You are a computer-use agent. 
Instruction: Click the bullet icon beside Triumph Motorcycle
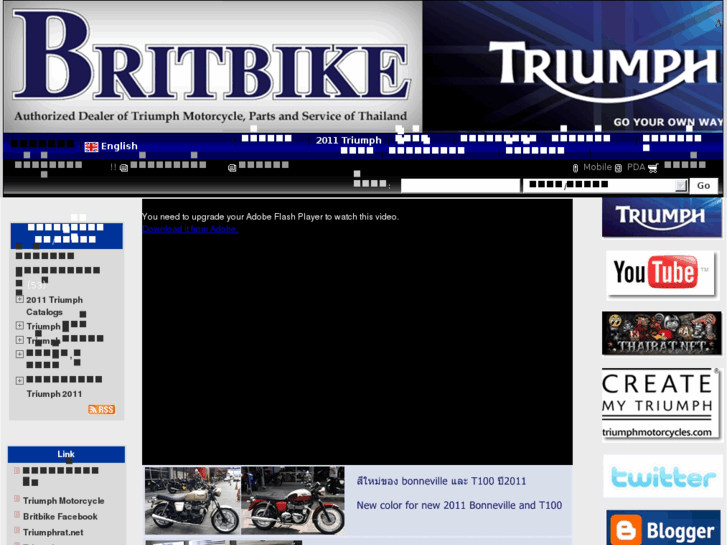click(x=17, y=499)
